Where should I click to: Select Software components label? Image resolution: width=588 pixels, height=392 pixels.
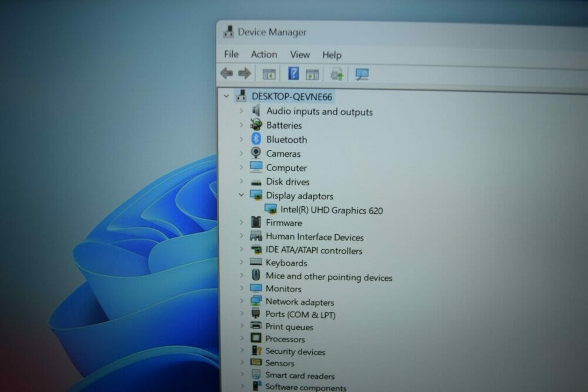(306, 387)
